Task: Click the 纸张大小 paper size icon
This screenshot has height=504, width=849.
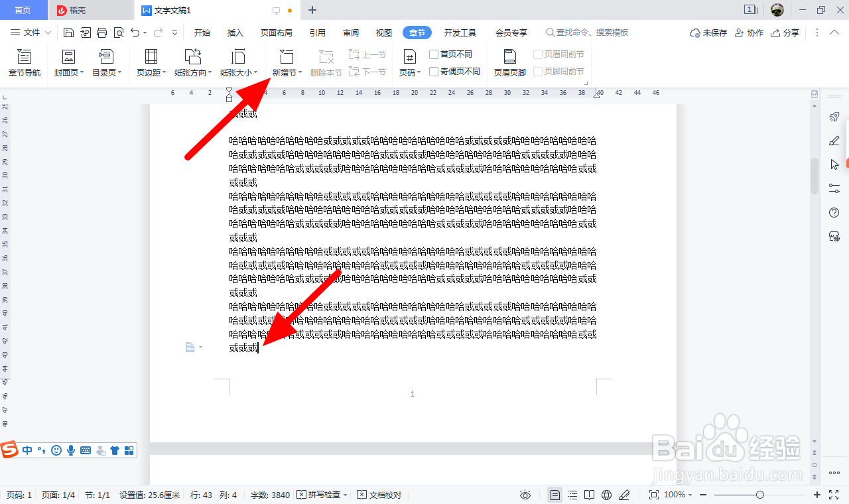Action: point(238,56)
